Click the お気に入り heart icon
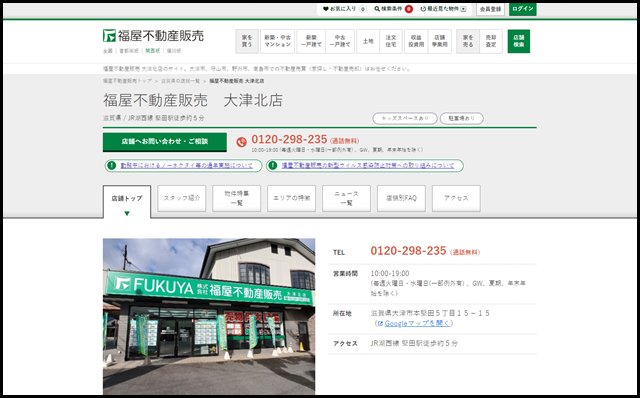Viewport: 640px width, 398px height. point(325,9)
